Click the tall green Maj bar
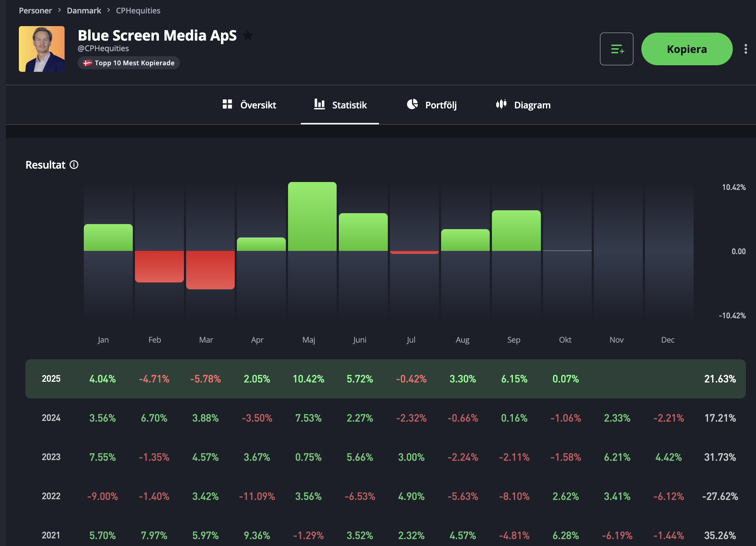This screenshot has width=756, height=546. 312,216
